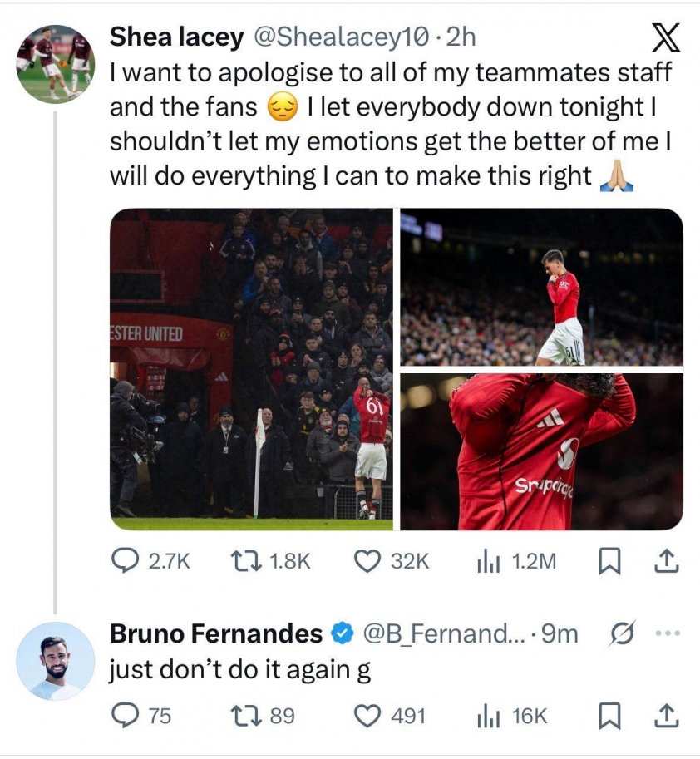
Task: Click the repost icon showing 1.8K
Action: point(244,561)
